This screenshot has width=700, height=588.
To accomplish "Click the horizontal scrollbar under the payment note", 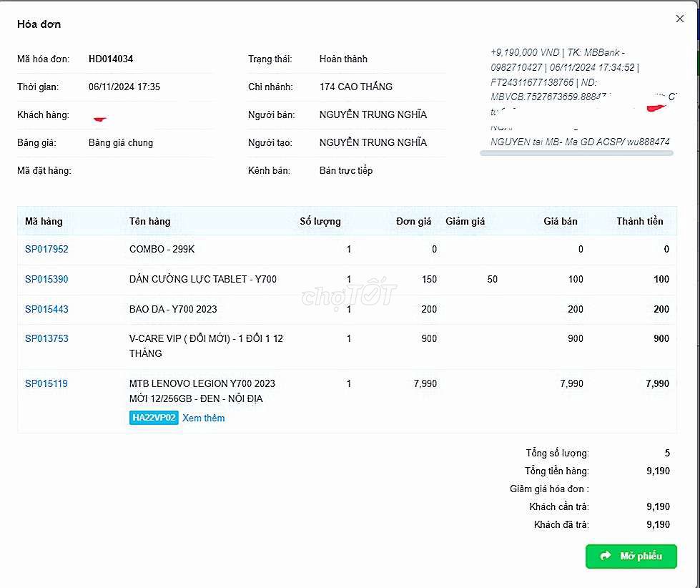I will click(x=576, y=153).
